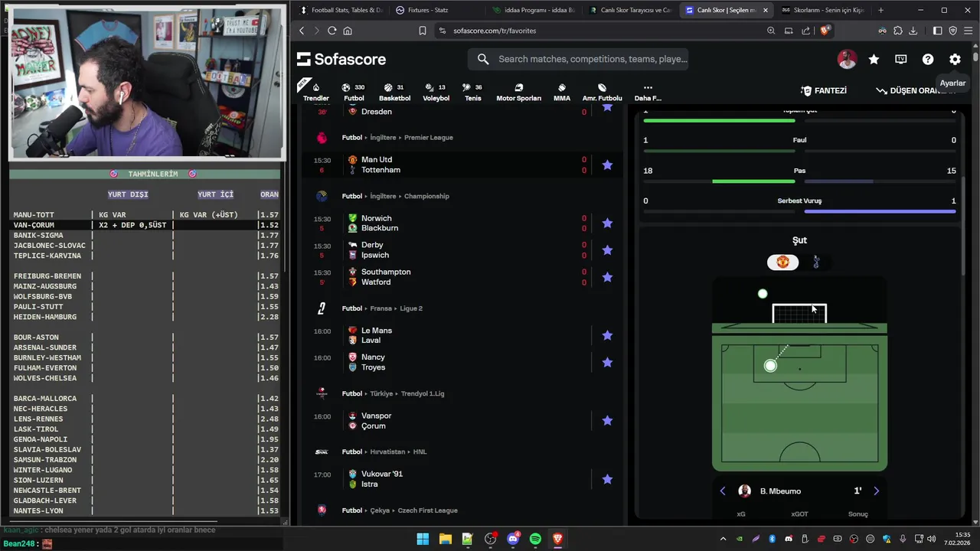Select the Tenis sport category
This screenshot has height=551, width=980.
473,92
